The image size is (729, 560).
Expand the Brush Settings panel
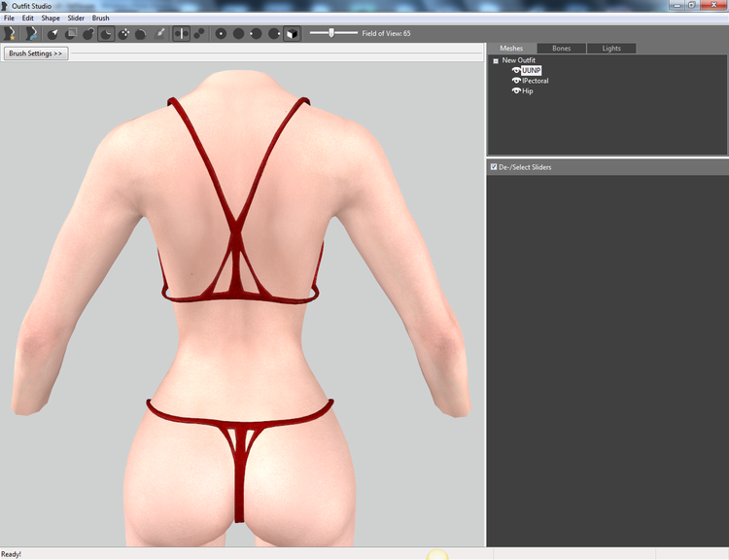click(x=36, y=53)
